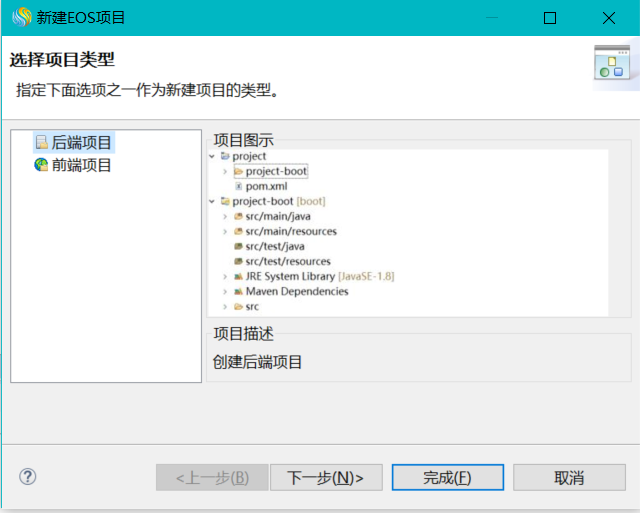
Task: Expand the src/main/java folder arrow
Action: coord(225,216)
